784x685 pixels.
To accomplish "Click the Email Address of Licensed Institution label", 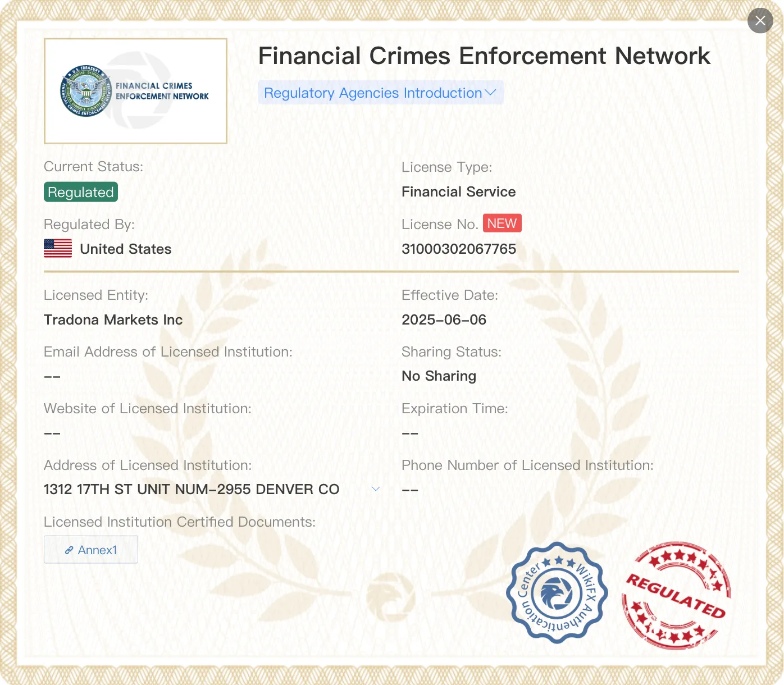I will click(168, 352).
